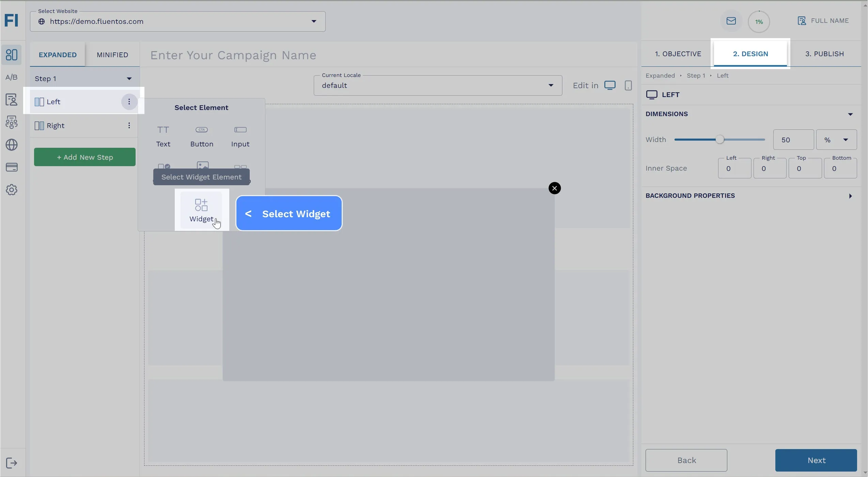The height and width of the screenshot is (477, 868).
Task: Click the Width slider handle
Action: coord(719,140)
